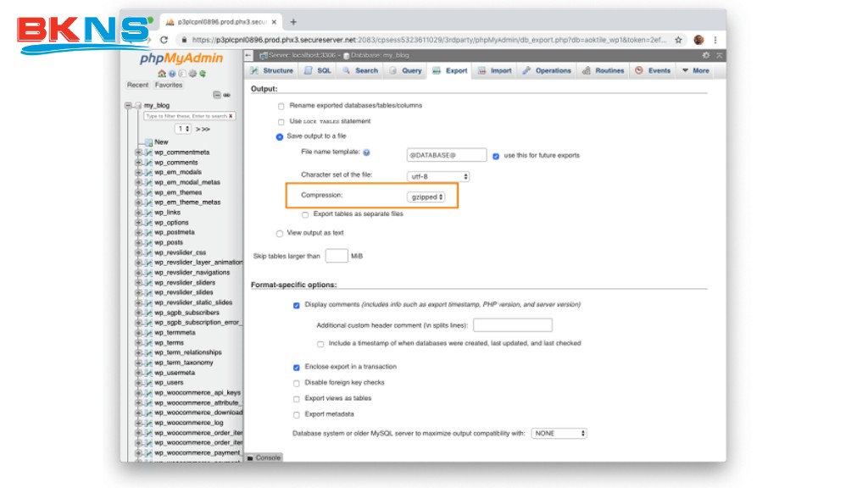Image resolution: width=868 pixels, height=488 pixels.
Task: Reload page with browser refresh icon
Action: tap(164, 40)
